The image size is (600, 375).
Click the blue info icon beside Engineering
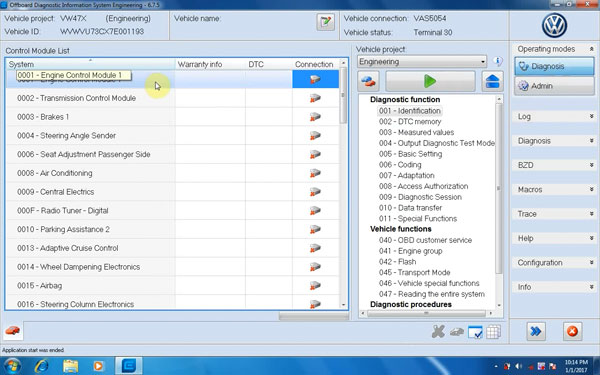tap(497, 61)
